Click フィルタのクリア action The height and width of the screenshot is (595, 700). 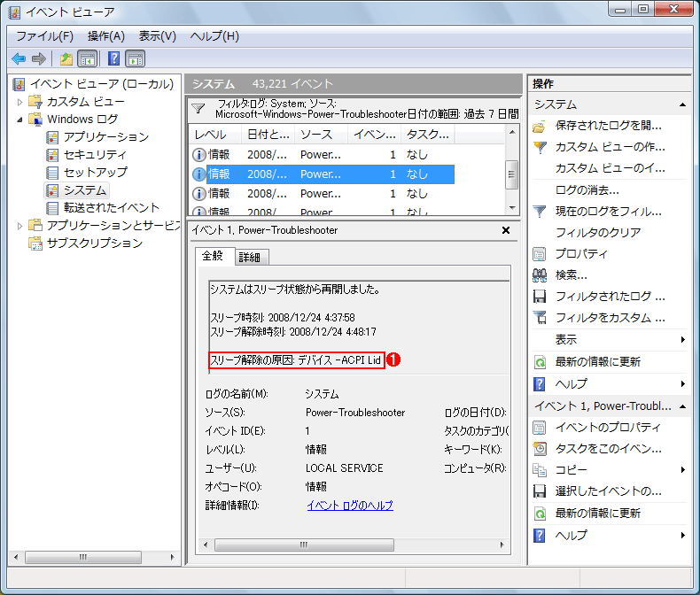click(x=598, y=233)
